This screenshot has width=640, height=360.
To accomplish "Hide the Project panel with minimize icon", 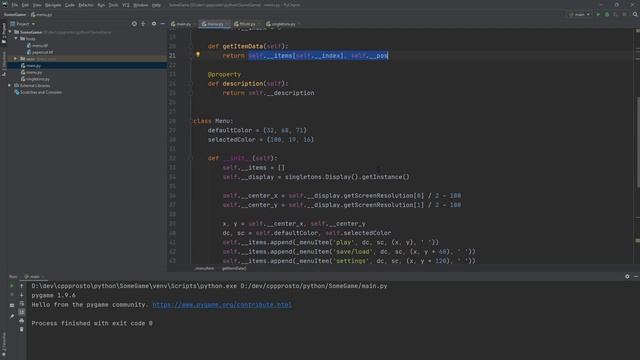I will [x=162, y=24].
